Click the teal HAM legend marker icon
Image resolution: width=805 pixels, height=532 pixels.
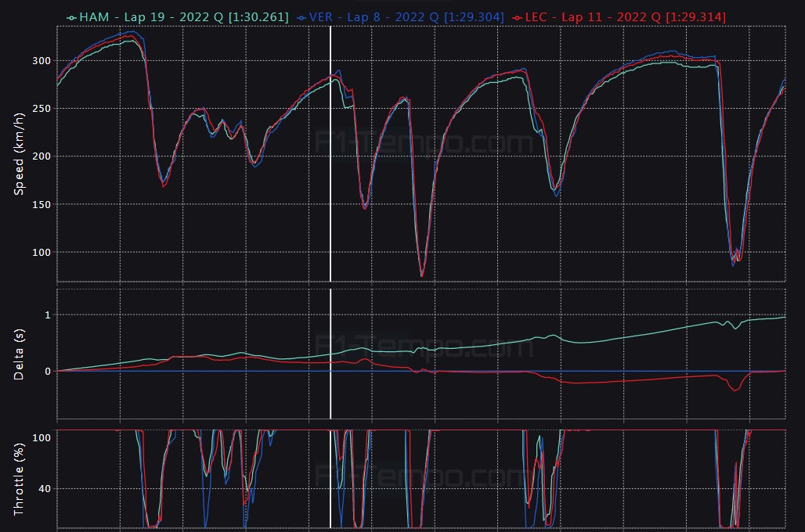click(72, 17)
